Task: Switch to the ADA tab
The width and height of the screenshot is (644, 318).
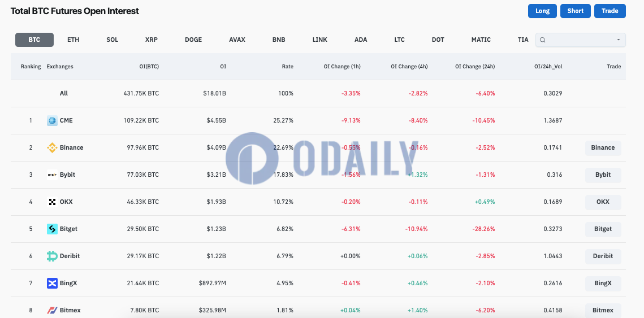Action: (x=361, y=40)
